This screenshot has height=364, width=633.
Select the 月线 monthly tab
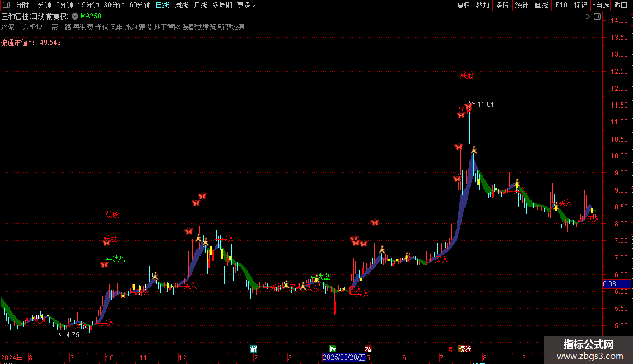[200, 5]
